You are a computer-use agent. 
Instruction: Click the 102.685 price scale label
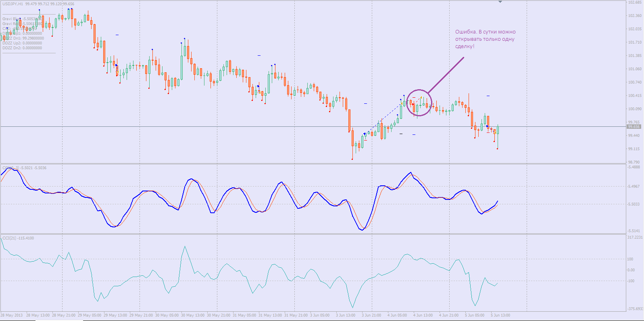(x=635, y=2)
